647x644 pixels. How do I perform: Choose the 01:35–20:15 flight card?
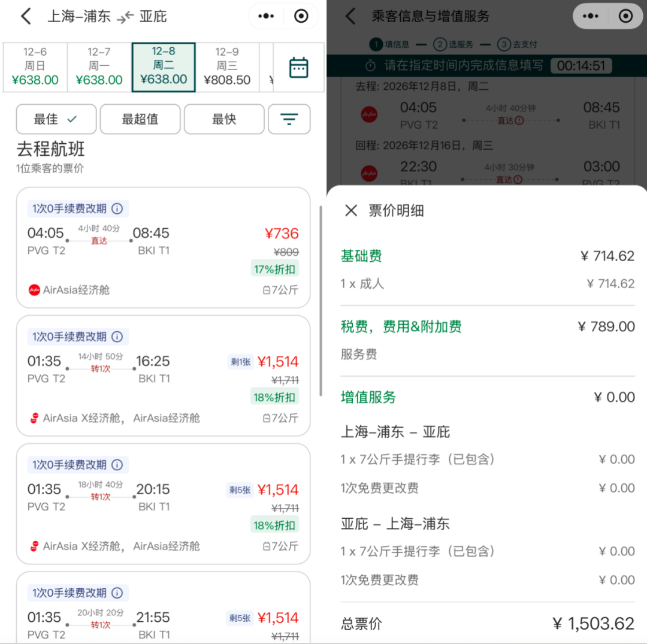click(163, 504)
